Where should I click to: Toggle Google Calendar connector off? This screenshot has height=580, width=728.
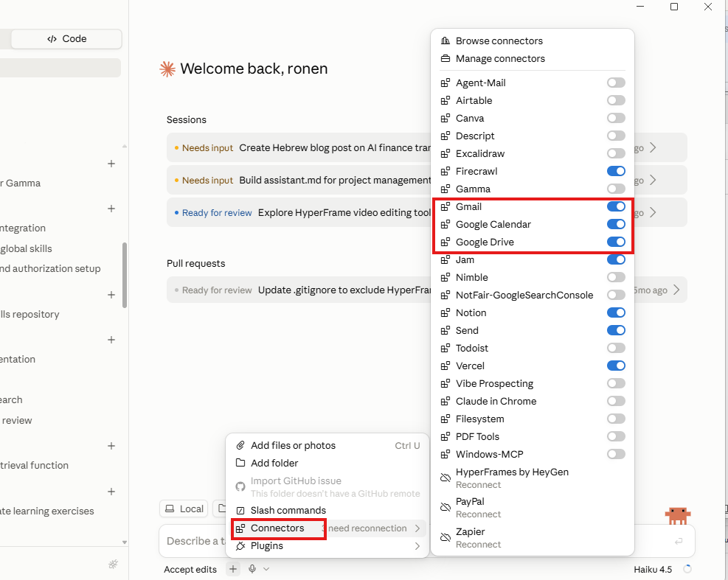[616, 224]
